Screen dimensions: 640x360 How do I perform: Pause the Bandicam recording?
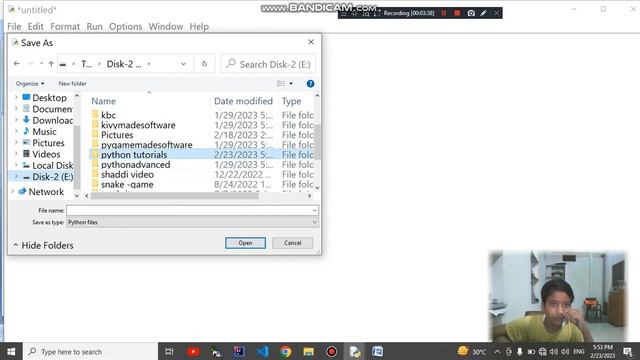(x=444, y=13)
